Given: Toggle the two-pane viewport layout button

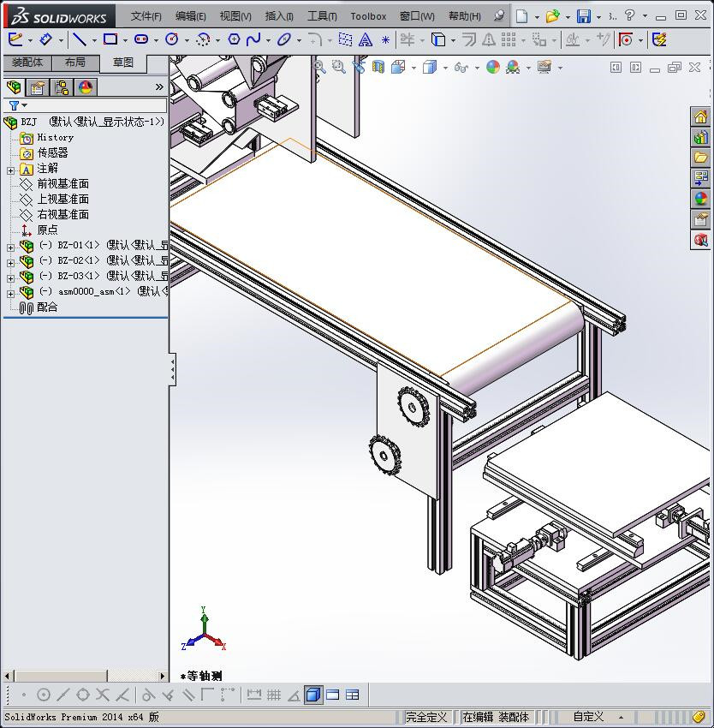Looking at the screenshot, I should (x=333, y=695).
